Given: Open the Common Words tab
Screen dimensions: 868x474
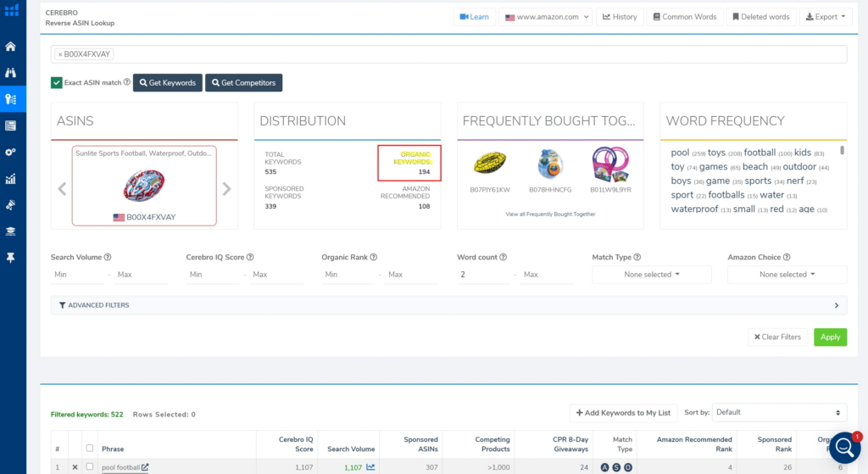Looking at the screenshot, I should [x=683, y=17].
